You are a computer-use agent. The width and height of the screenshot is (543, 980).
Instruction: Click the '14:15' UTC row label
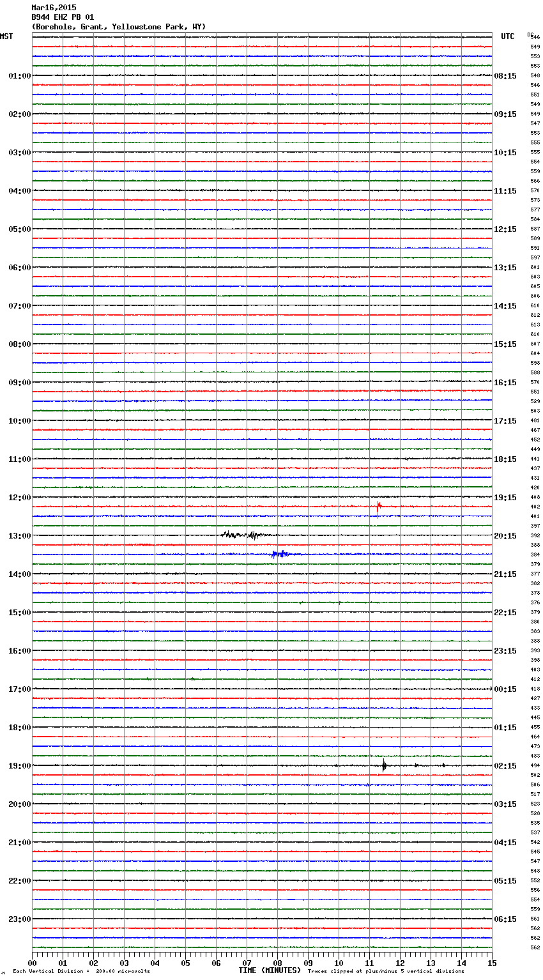(x=505, y=306)
